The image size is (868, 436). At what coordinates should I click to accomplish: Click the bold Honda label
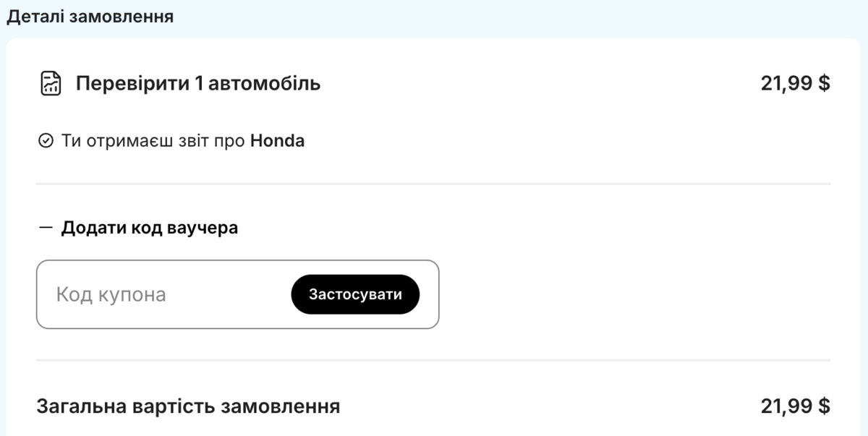(278, 140)
